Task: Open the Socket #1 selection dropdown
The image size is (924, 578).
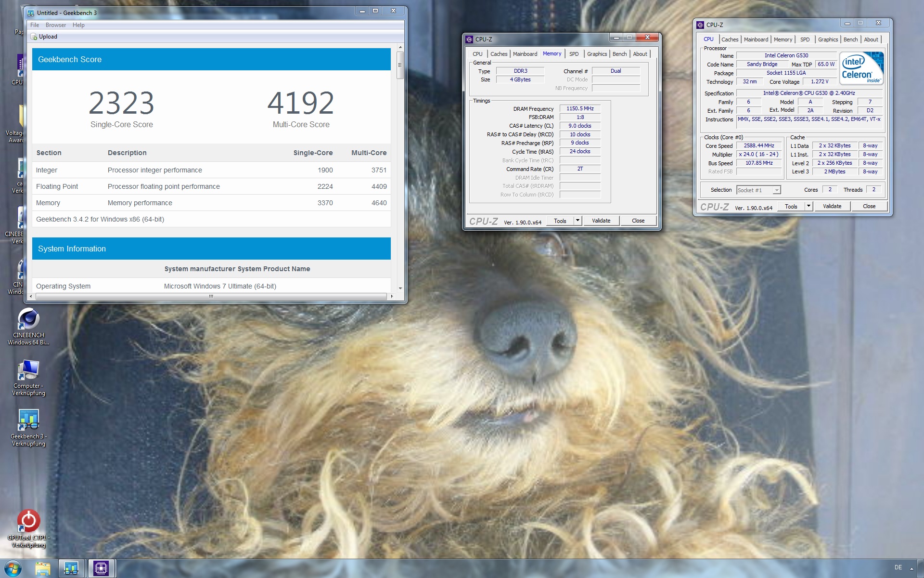Action: 758,190
